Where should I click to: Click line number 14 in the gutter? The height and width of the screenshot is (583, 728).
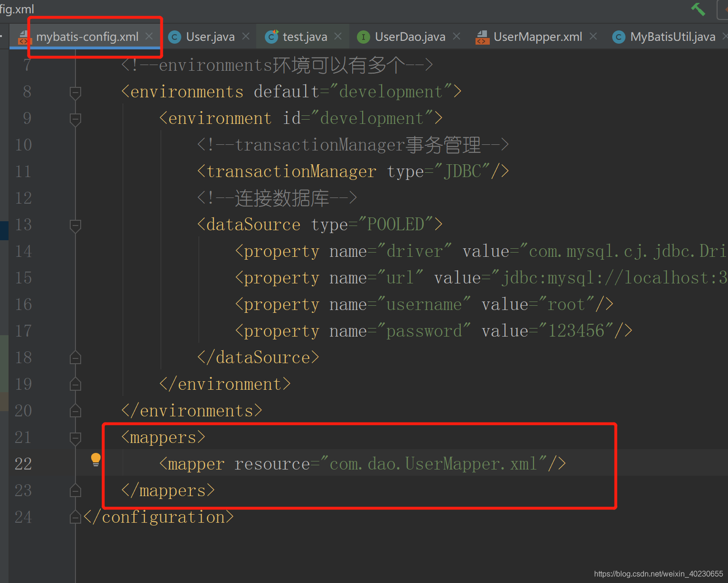[23, 251]
